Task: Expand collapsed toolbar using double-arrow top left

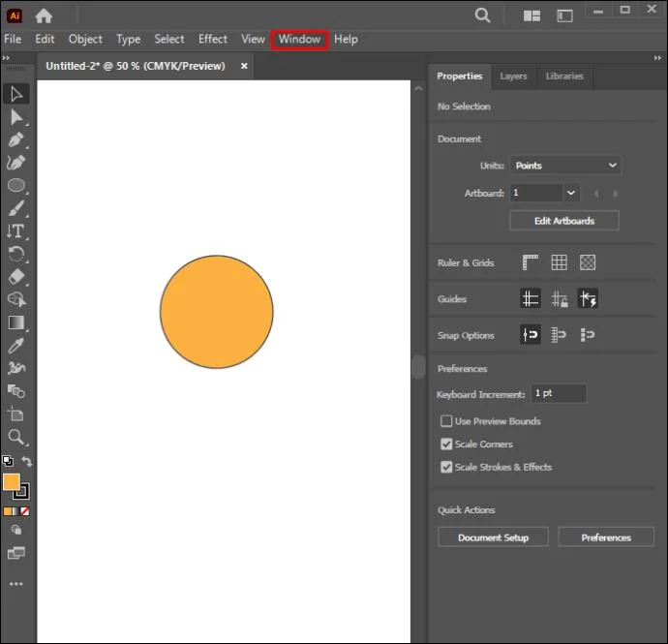Action: (x=6, y=57)
